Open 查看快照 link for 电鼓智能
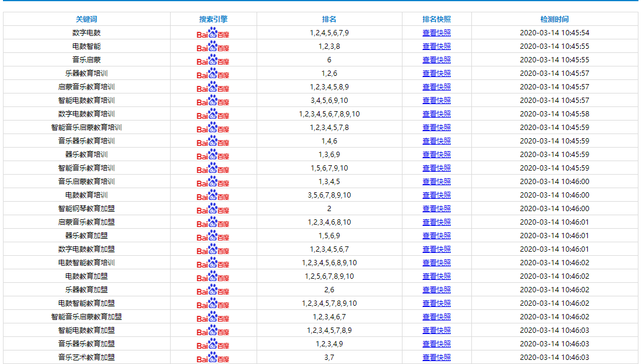The height and width of the screenshot is (364, 642). tap(437, 46)
